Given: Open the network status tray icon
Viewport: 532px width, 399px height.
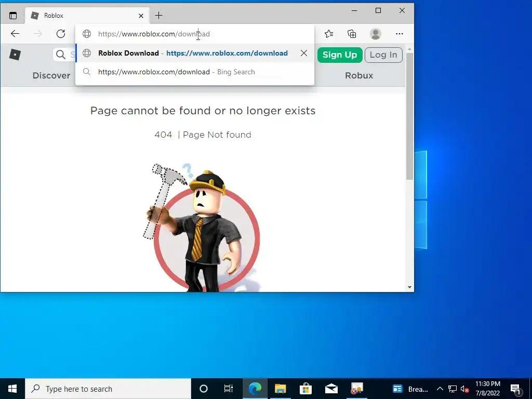Looking at the screenshot, I should pyautogui.click(x=453, y=389).
